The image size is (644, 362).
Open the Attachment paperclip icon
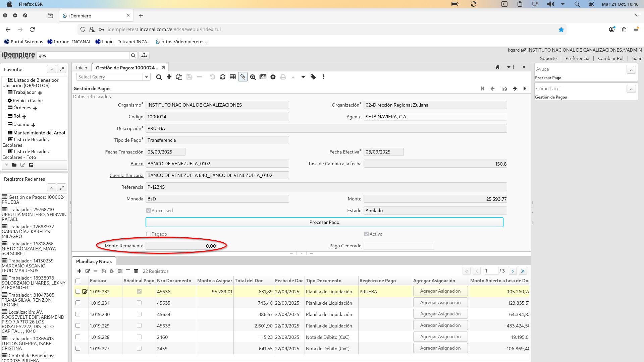coord(243,77)
